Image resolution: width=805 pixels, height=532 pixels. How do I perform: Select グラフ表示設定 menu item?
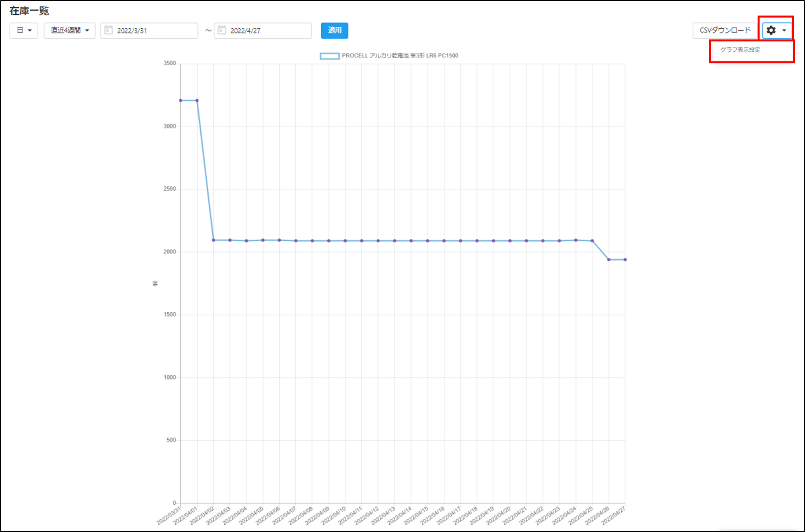pos(740,50)
